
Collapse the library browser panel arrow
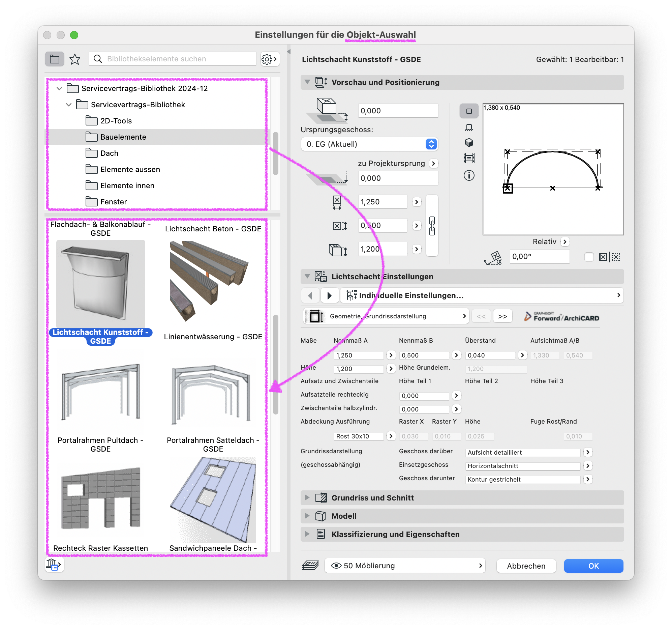[289, 51]
